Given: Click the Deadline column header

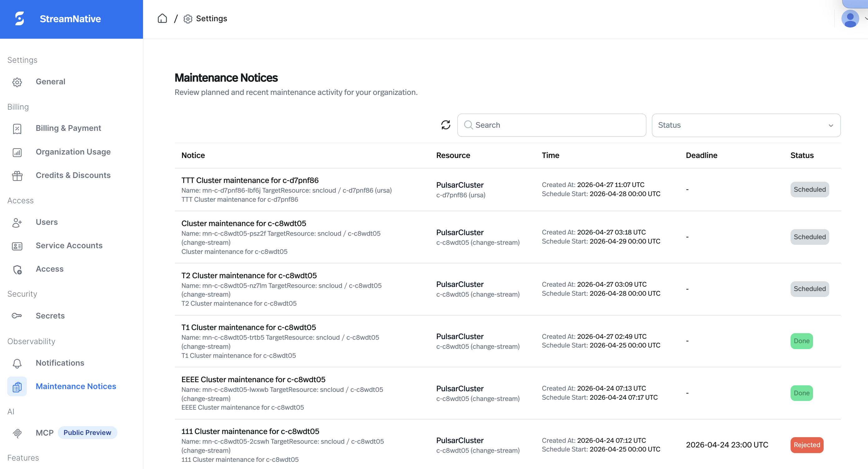Looking at the screenshot, I should tap(702, 155).
